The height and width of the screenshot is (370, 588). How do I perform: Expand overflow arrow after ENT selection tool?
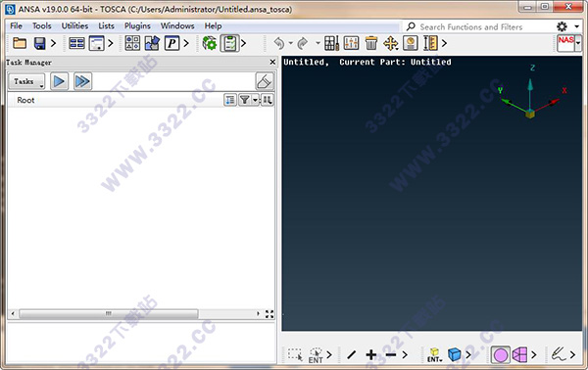tap(329, 354)
